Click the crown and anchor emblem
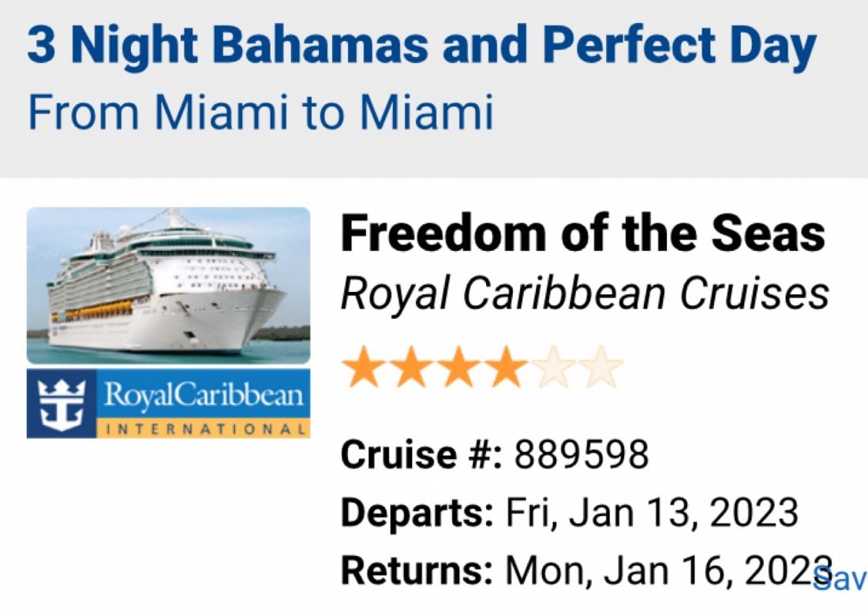868x613 pixels. [x=62, y=404]
